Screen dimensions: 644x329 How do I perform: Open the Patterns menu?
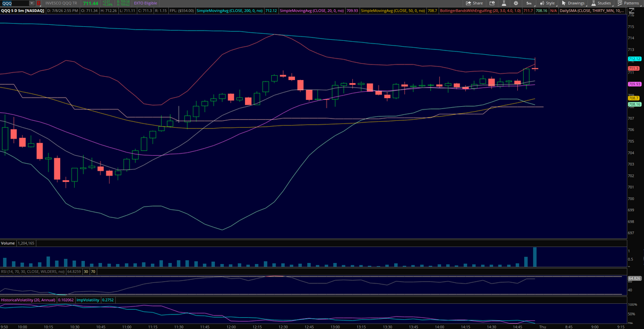pyautogui.click(x=628, y=3)
